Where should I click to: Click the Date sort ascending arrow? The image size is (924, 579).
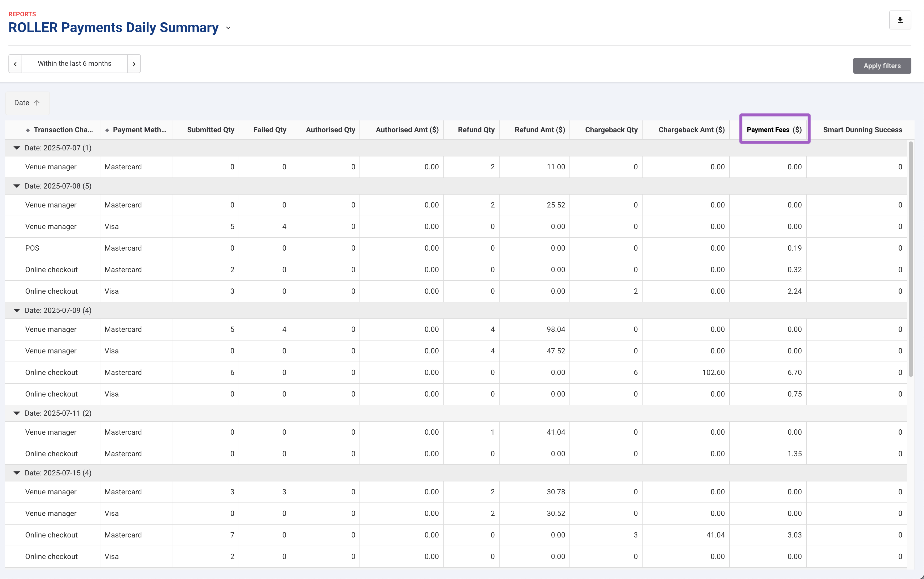[37, 103]
